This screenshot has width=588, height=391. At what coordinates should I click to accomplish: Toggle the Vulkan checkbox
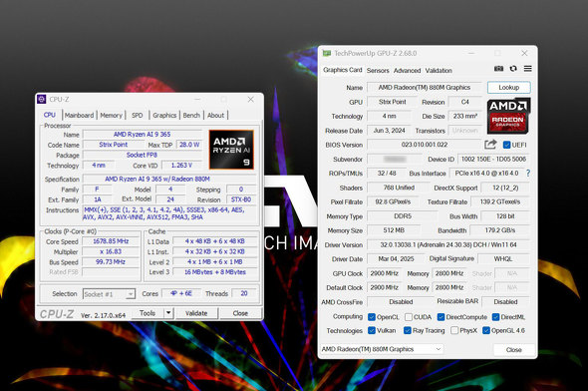pos(372,330)
